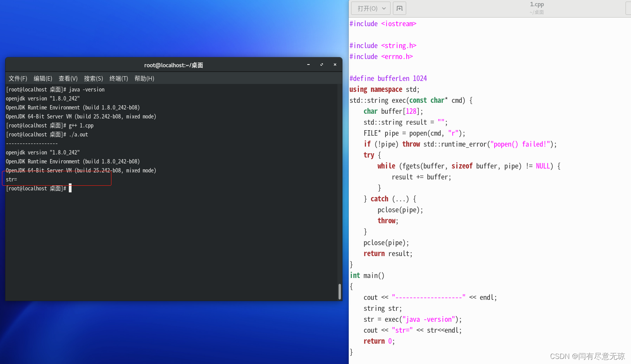Click the 1.cpp title in gedit header
This screenshot has height=364, width=631.
(536, 4)
